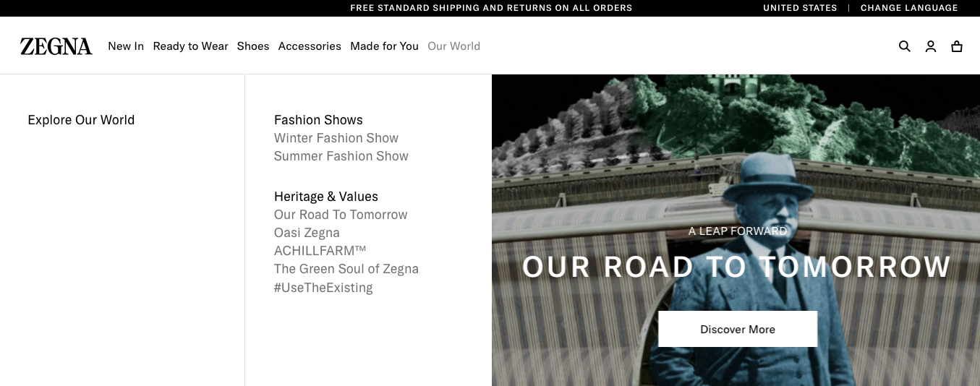The height and width of the screenshot is (386, 980).
Task: Click the Change Language link
Action: 909,8
